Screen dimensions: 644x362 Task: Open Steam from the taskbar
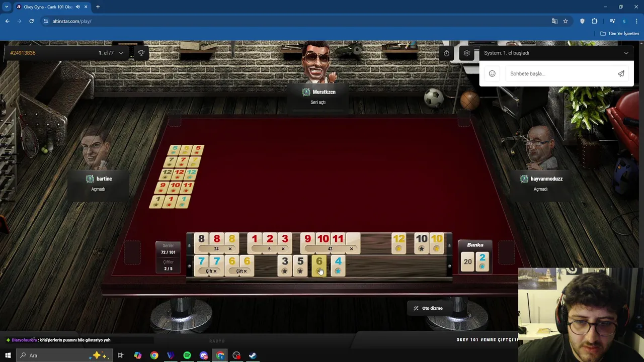coord(253,355)
